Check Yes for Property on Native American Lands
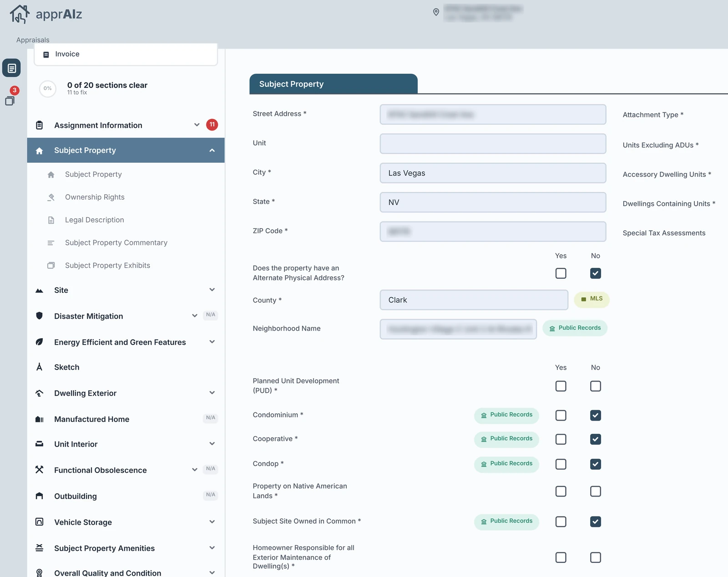728x577 pixels. (561, 492)
